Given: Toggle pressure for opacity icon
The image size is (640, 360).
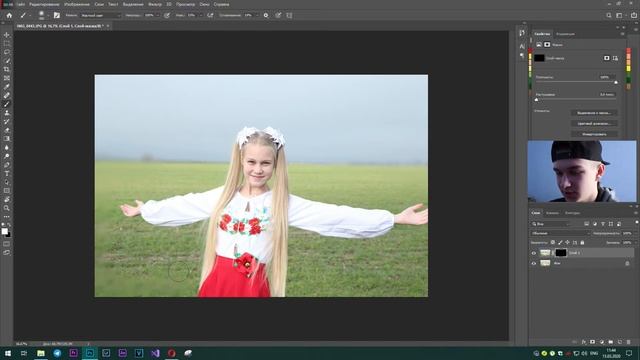Looking at the screenshot, I should 167,16.
